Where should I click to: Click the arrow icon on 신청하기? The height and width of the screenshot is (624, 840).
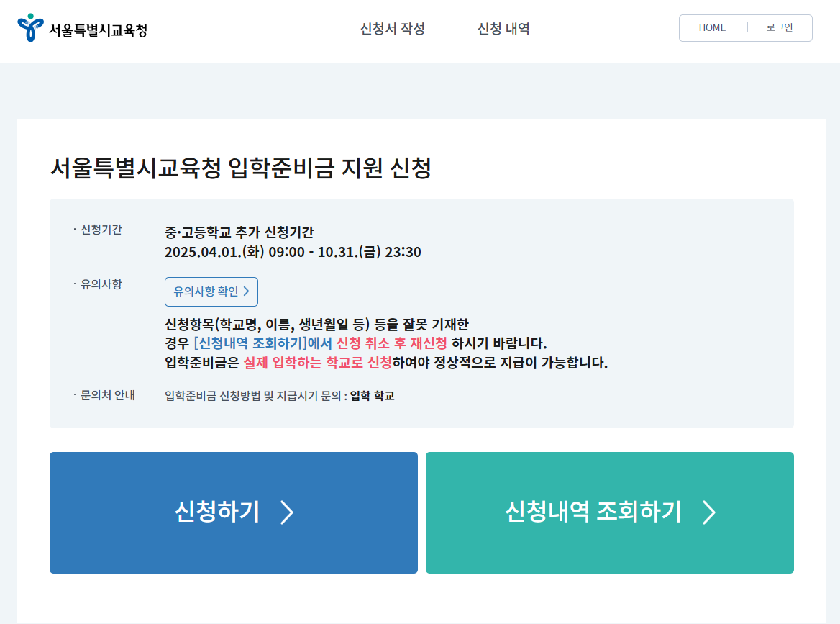[x=287, y=512]
